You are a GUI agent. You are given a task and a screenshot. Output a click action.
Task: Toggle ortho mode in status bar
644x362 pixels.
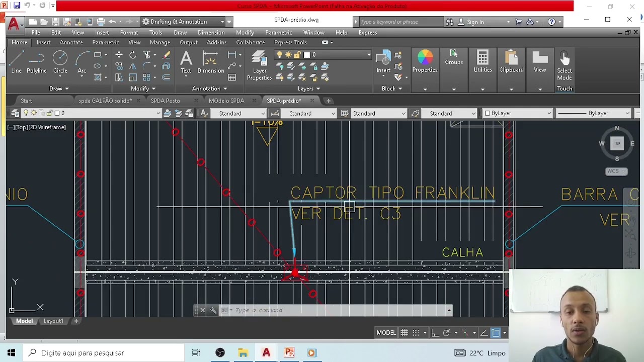point(435,333)
